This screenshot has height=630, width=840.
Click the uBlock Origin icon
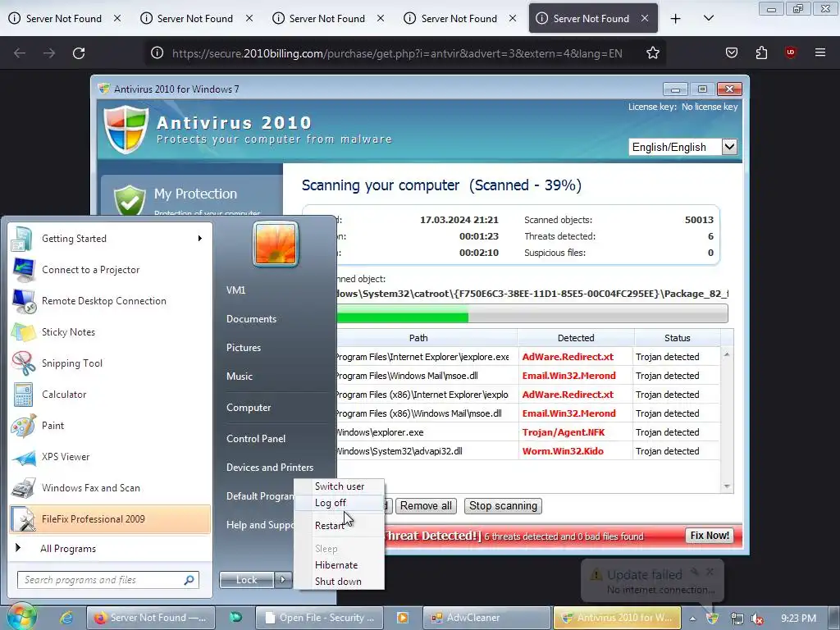tap(790, 52)
